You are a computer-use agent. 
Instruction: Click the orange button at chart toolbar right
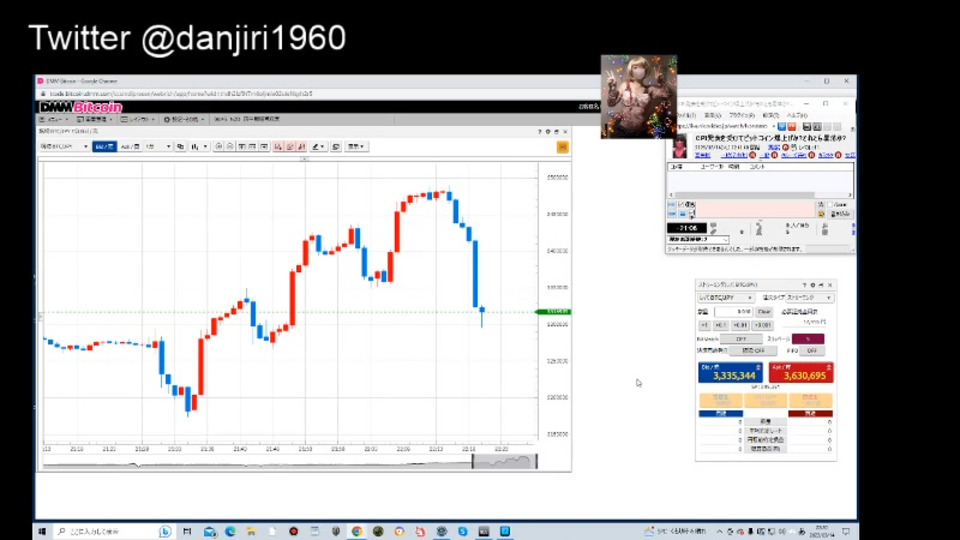(563, 147)
